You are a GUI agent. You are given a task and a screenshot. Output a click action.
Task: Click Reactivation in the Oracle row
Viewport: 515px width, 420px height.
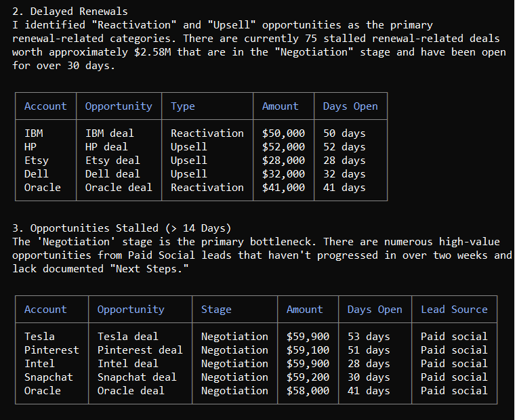[207, 188]
